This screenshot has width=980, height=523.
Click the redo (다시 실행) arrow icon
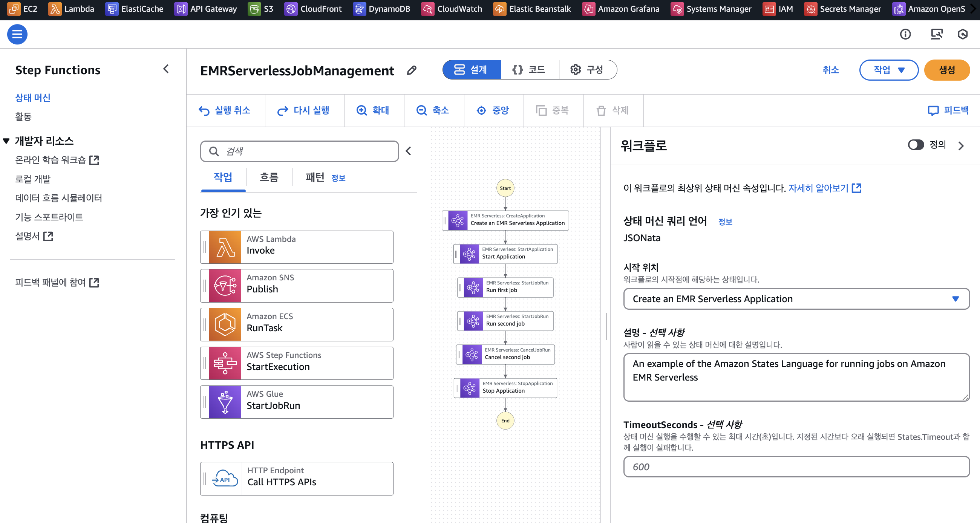click(282, 111)
